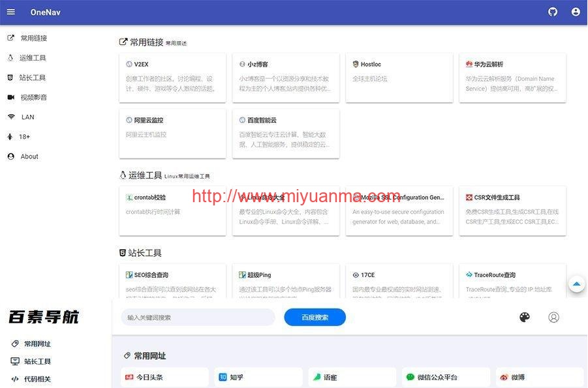Open the 微信公众平台 link

pos(446,377)
